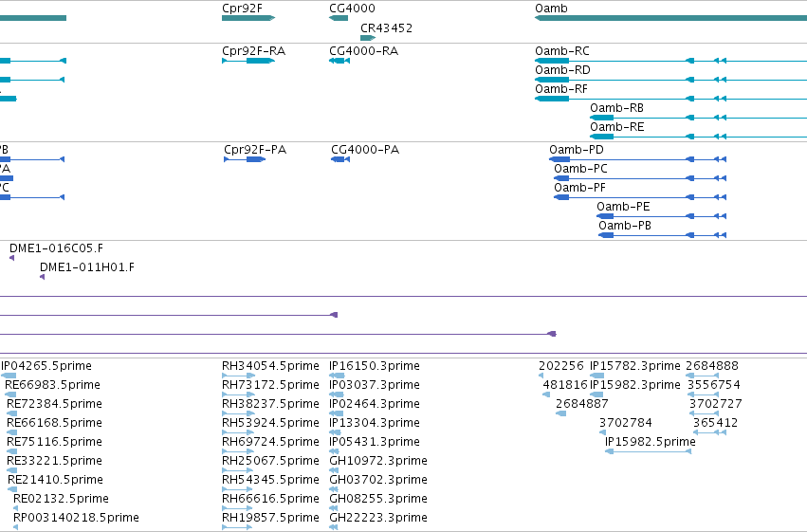Click the Oamb-PD protein feature
Screen dimensions: 807x532
point(637,159)
